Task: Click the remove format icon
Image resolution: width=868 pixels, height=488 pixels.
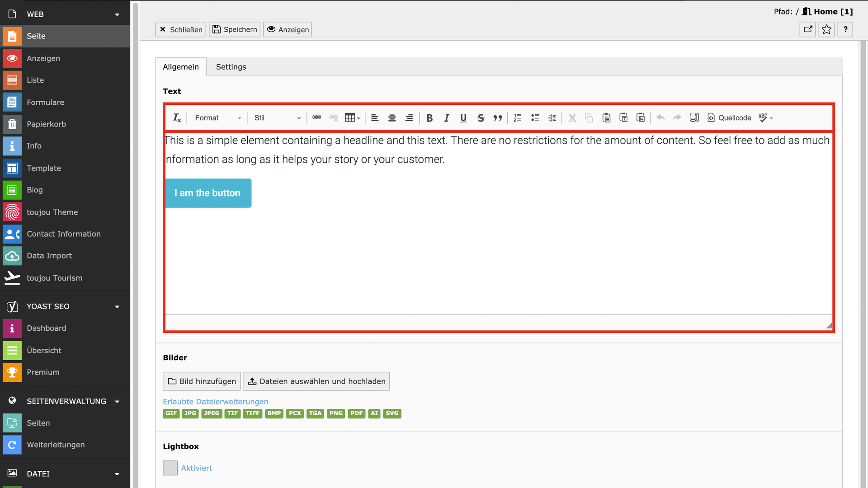Action: pos(177,118)
